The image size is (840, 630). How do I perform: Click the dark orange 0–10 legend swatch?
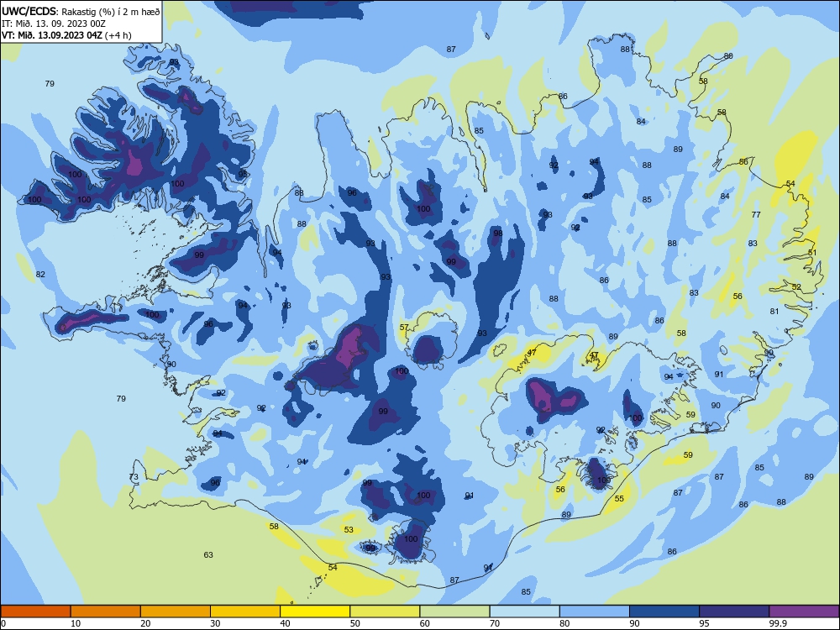coord(35,612)
